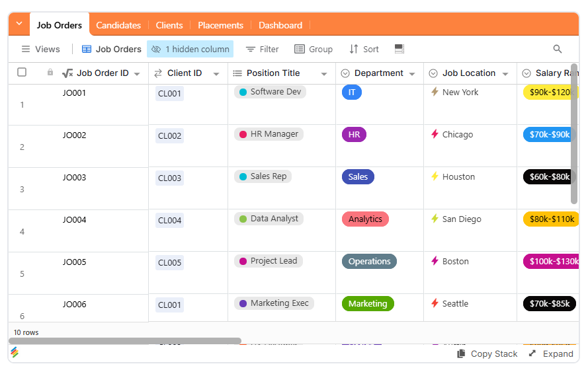588x370 pixels.
Task: Select the Analytics department badge
Action: [365, 219]
